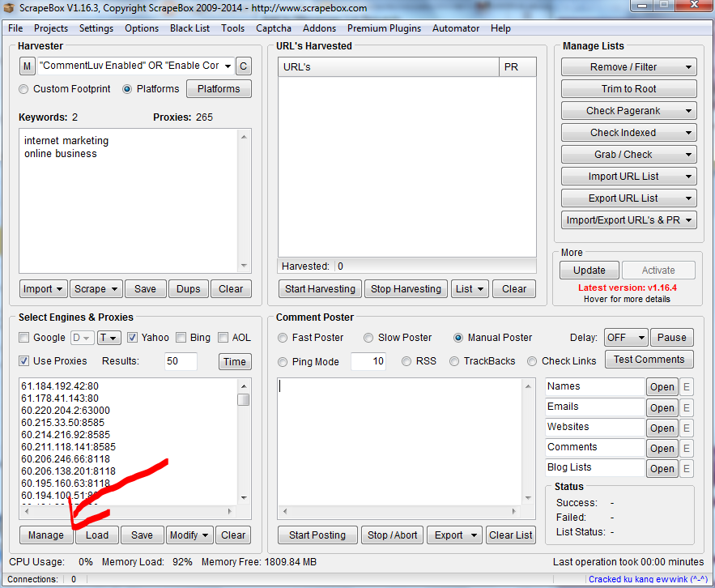Tick the Bing engine checkbox
Viewport: 715px width, 588px height.
click(181, 338)
